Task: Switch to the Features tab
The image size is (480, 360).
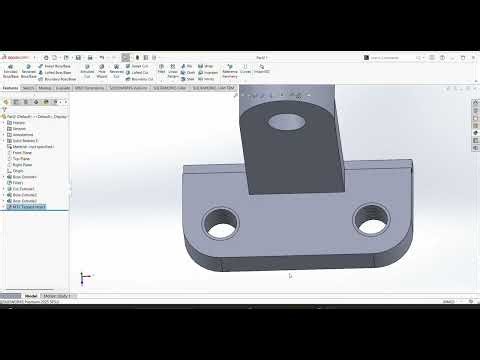Action: pyautogui.click(x=11, y=88)
